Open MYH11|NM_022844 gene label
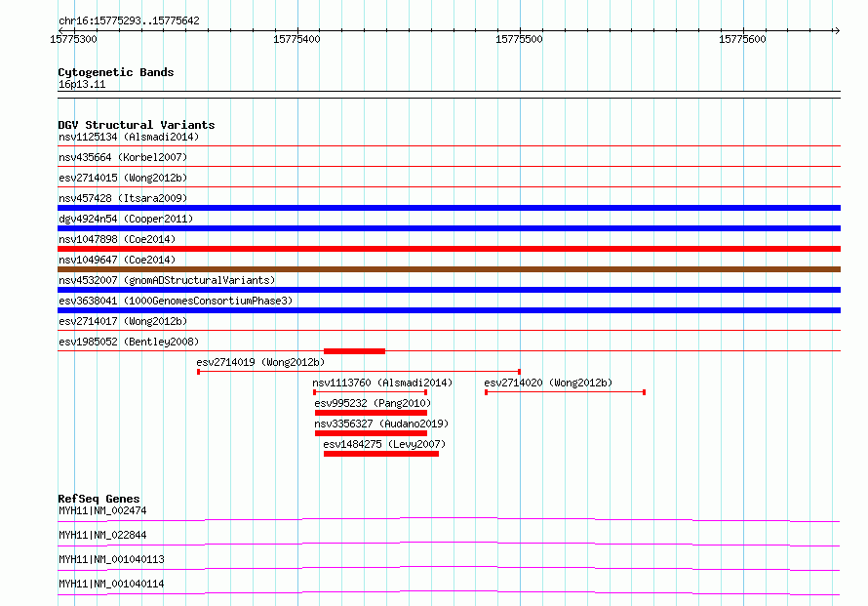 pos(102,535)
